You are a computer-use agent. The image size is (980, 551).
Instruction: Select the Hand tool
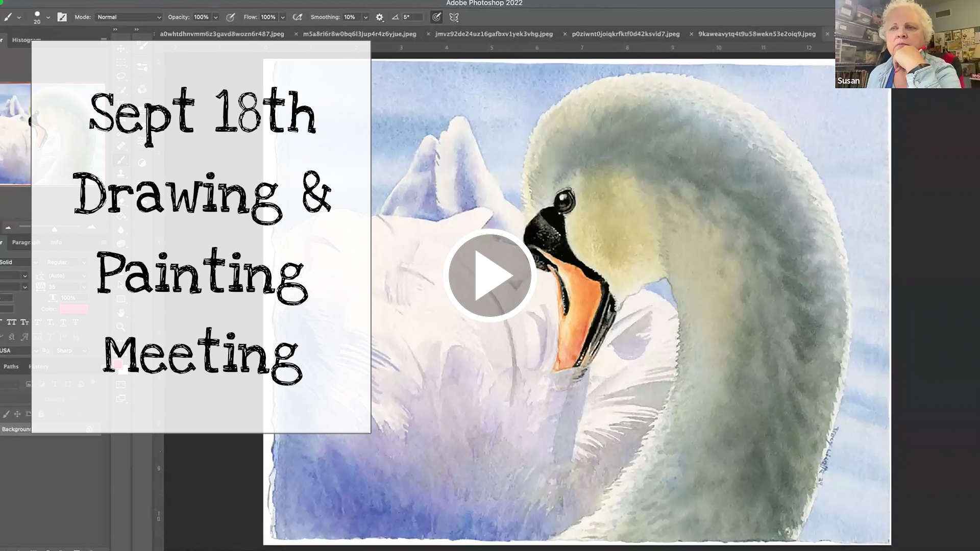121,312
